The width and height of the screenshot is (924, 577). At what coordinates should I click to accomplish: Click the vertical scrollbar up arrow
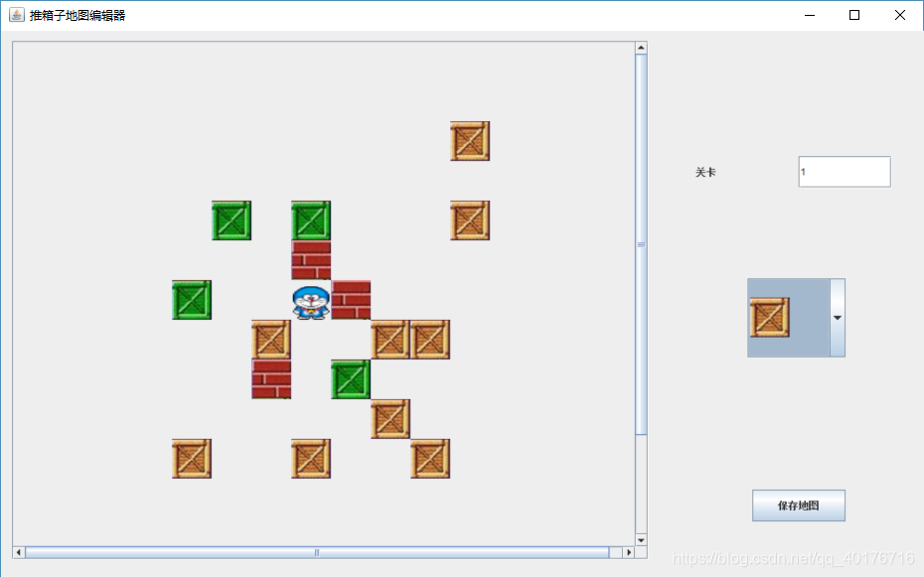641,48
